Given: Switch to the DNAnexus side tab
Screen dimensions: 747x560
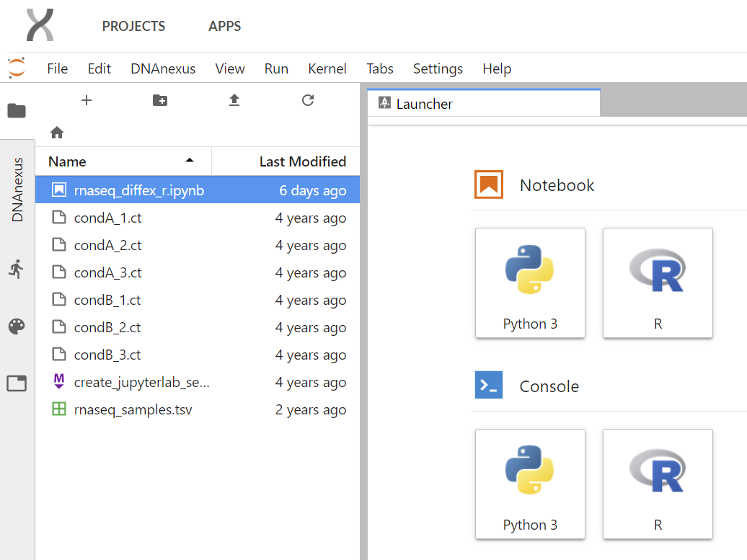Looking at the screenshot, I should click(x=17, y=190).
